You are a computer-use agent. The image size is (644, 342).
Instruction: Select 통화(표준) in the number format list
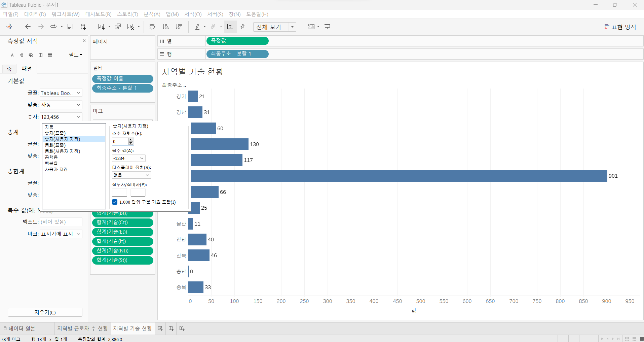pos(55,145)
